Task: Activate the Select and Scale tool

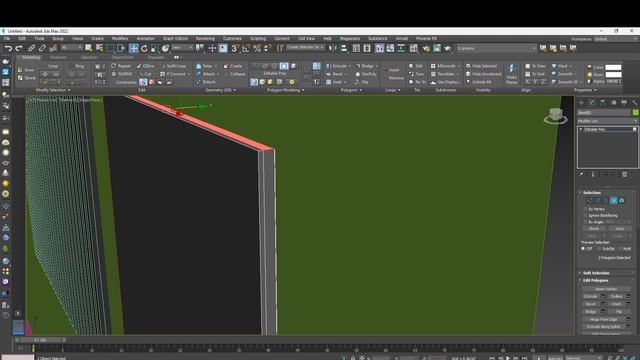Action: click(x=155, y=48)
